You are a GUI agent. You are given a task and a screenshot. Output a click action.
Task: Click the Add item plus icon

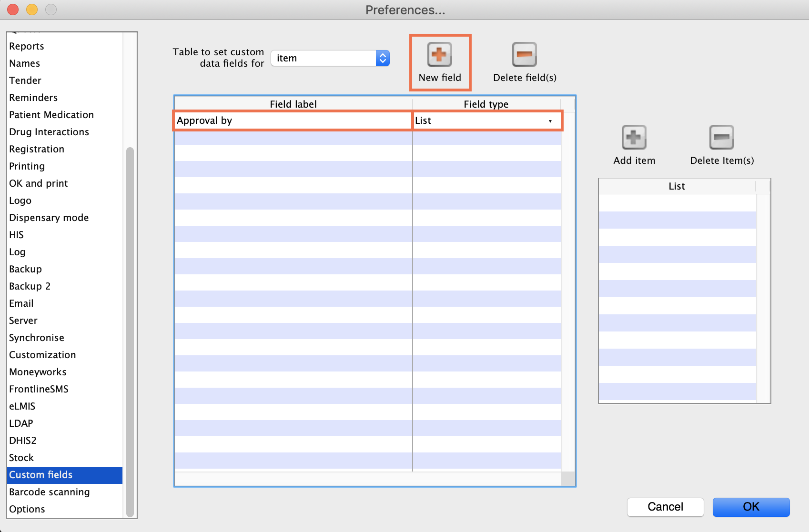tap(634, 138)
